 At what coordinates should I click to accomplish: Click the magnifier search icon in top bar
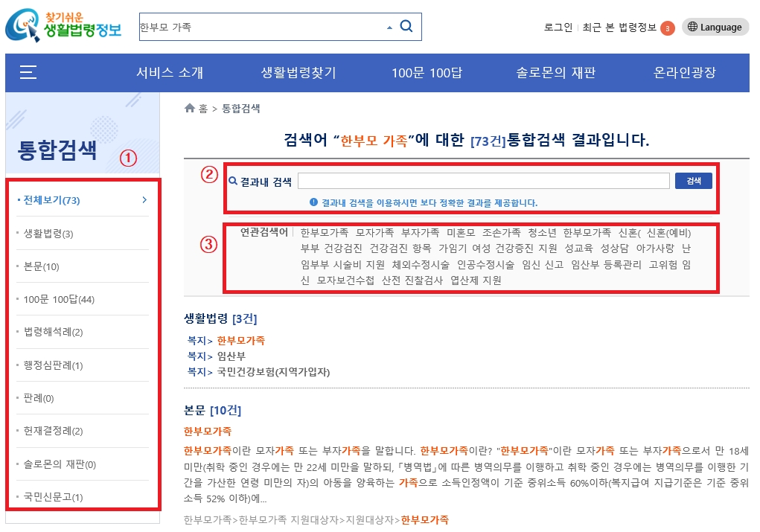pos(406,27)
